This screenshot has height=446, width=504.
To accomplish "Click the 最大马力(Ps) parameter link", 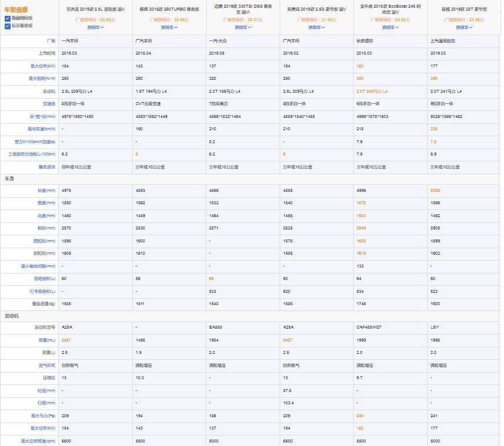I will pyautogui.click(x=43, y=416).
